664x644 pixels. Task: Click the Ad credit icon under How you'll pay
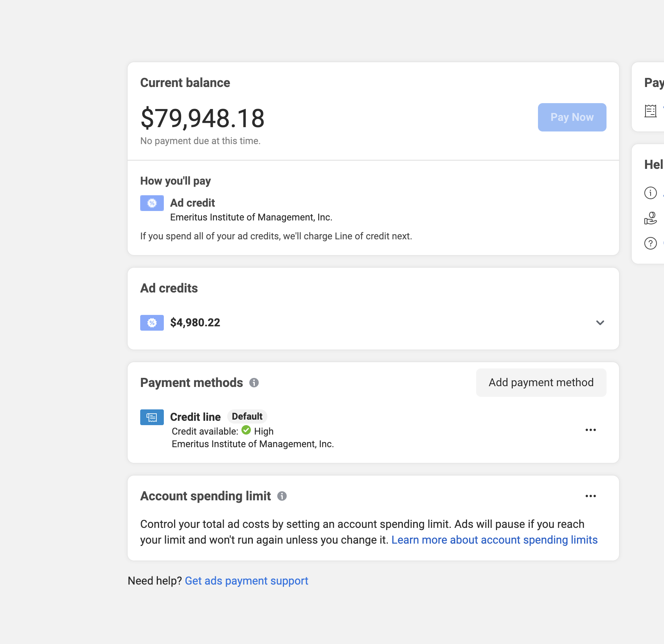point(152,203)
